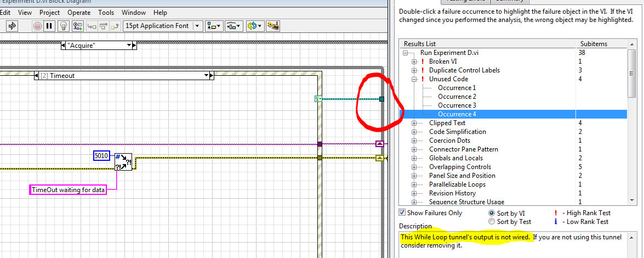Click the Clean Up Diagram icon
The image size is (644, 258).
coord(272,25)
